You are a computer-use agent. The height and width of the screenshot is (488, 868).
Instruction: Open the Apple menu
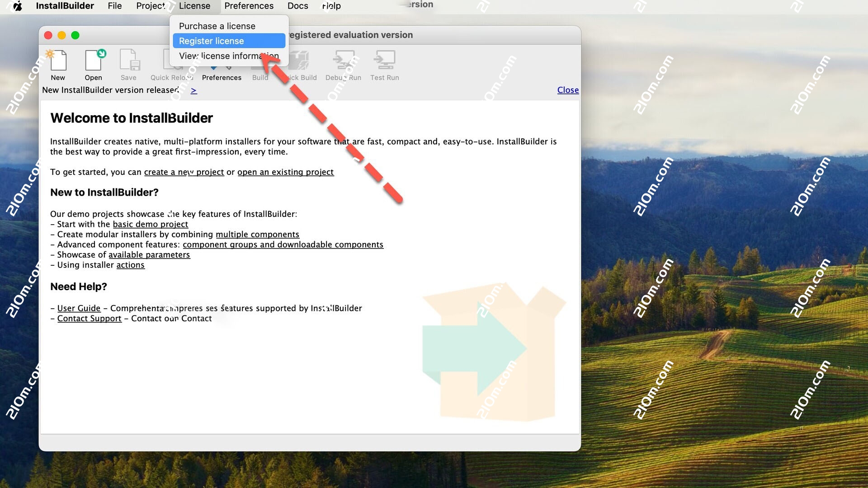pyautogui.click(x=17, y=6)
